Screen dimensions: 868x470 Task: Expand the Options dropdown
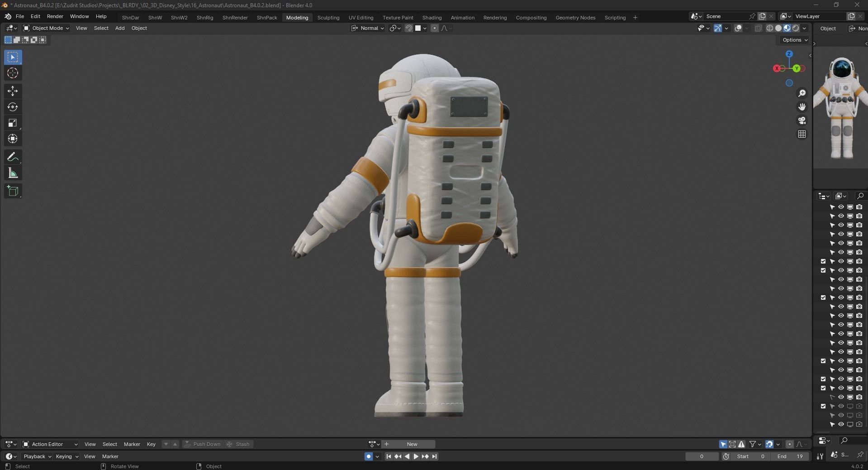pos(795,40)
